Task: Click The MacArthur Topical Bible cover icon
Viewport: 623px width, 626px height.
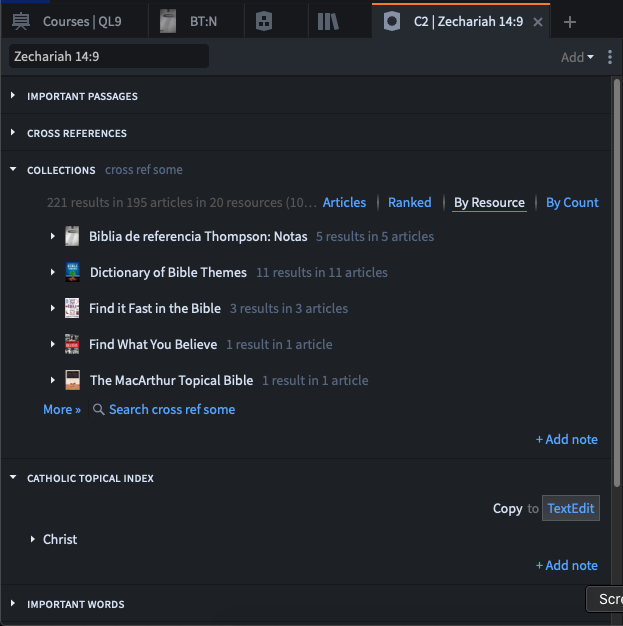Action: pyautogui.click(x=72, y=380)
